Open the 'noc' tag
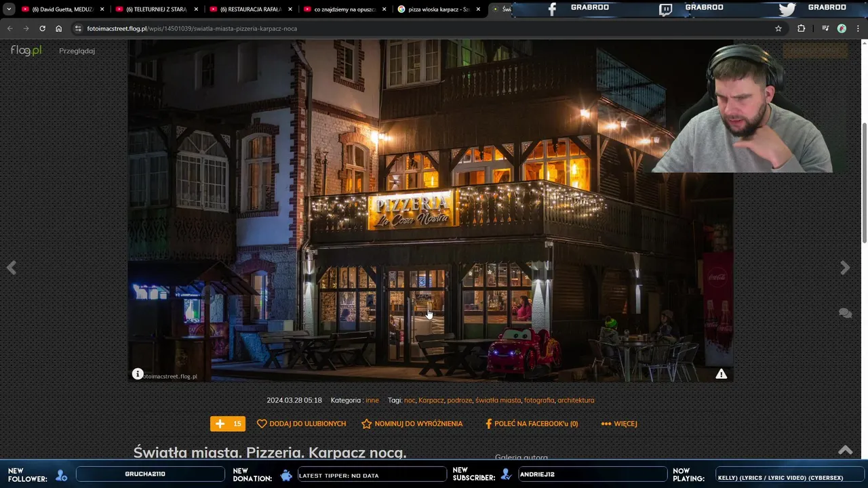This screenshot has width=868, height=488. point(410,401)
